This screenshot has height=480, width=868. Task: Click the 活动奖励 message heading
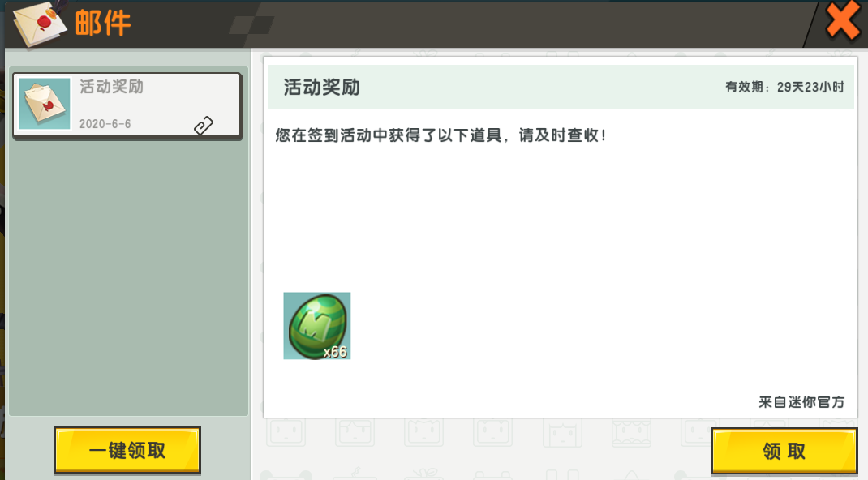coord(321,88)
